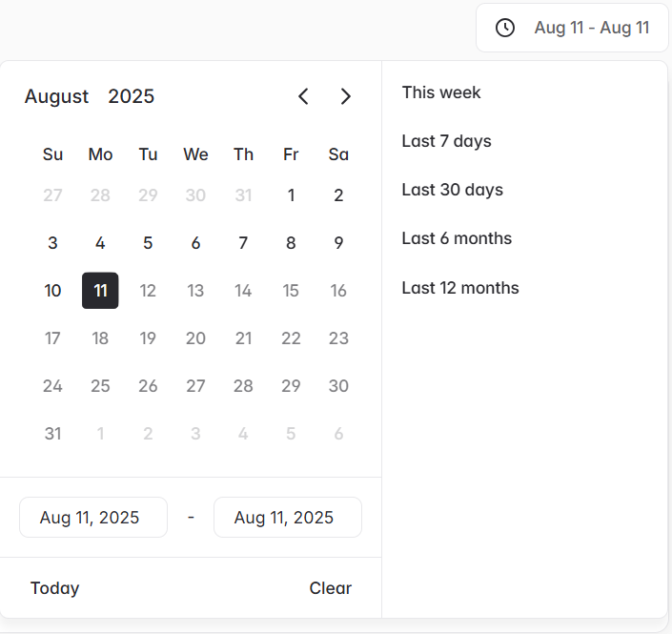Click the Today button

click(x=54, y=588)
